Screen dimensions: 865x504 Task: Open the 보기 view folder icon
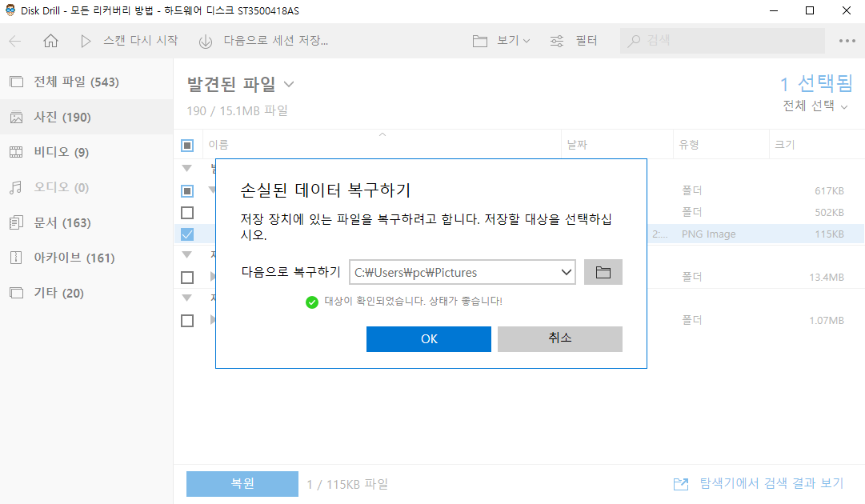tap(480, 42)
